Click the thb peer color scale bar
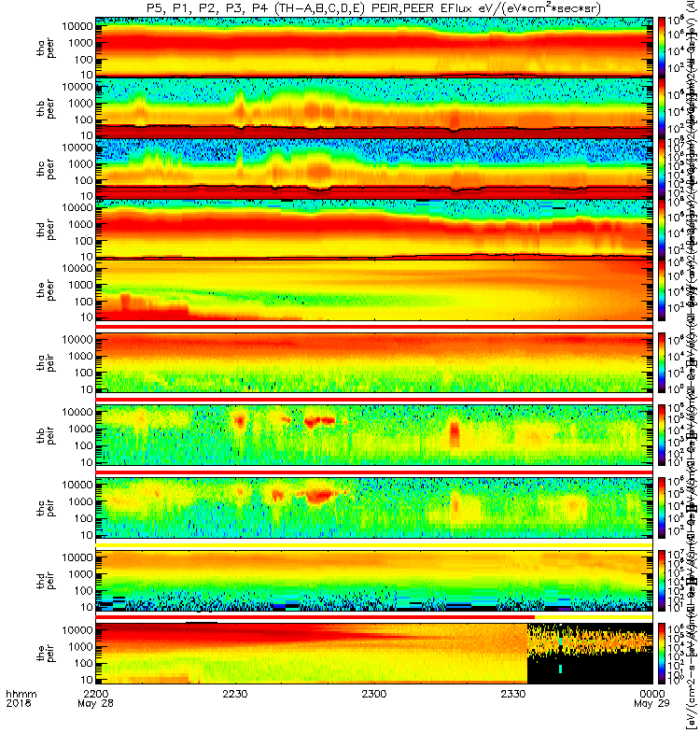 pos(662,107)
